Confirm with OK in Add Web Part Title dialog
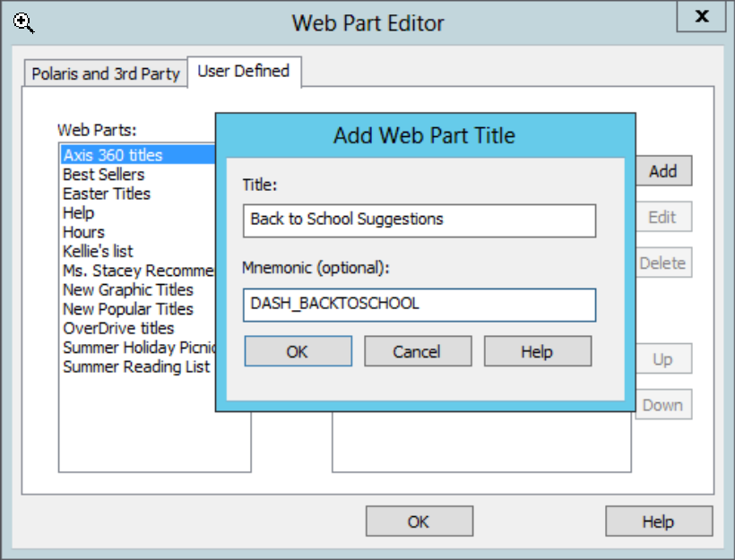Screen dimensions: 735x560 (x=298, y=352)
